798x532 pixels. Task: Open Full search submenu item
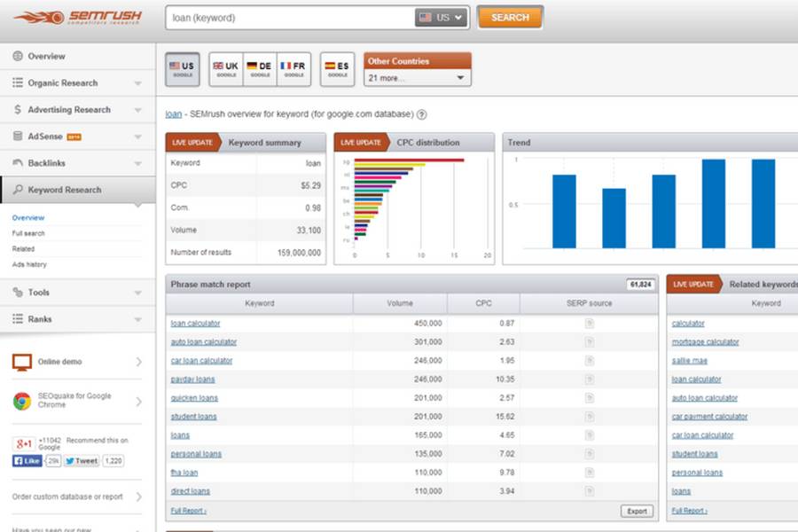pyautogui.click(x=28, y=233)
